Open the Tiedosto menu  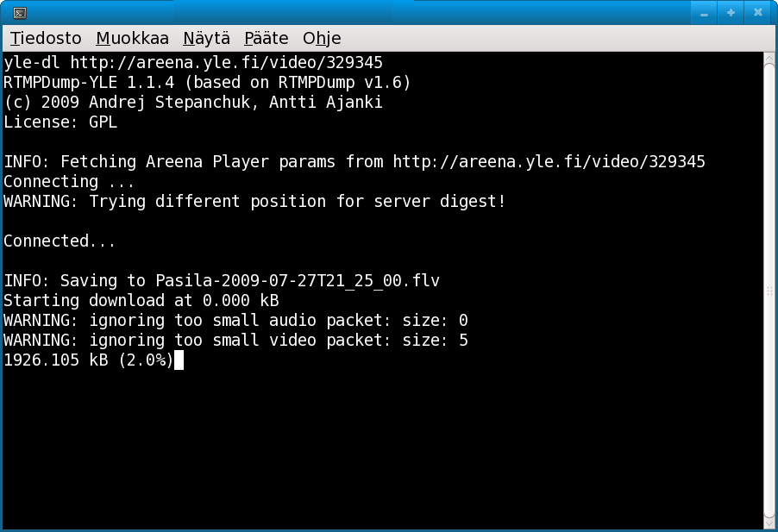[46, 38]
